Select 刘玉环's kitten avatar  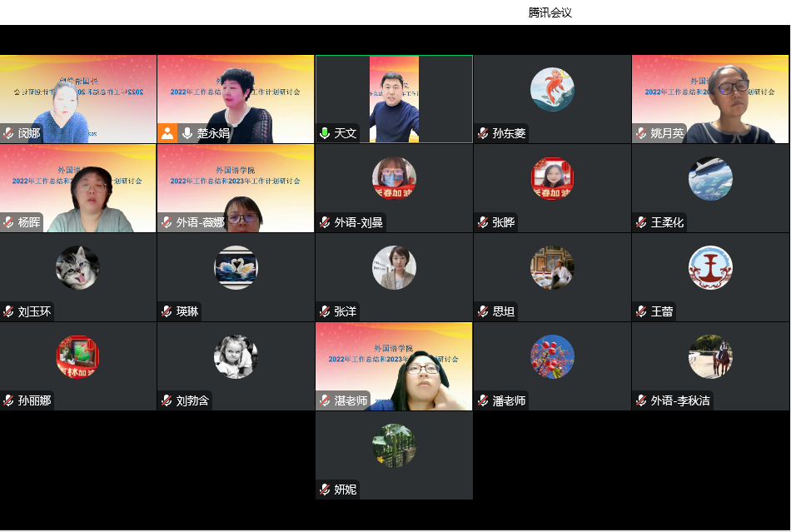[x=77, y=268]
